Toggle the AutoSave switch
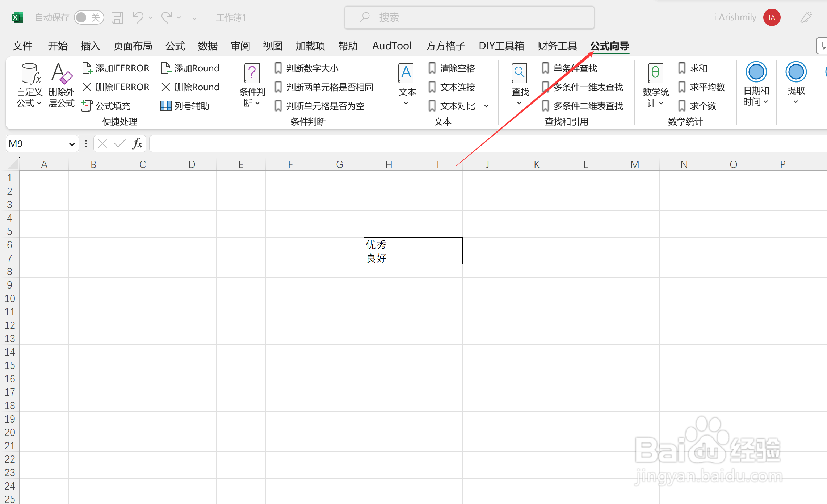 coord(89,17)
